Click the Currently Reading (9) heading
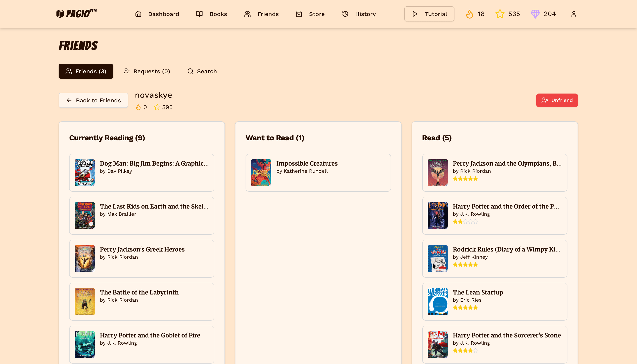 (107, 138)
